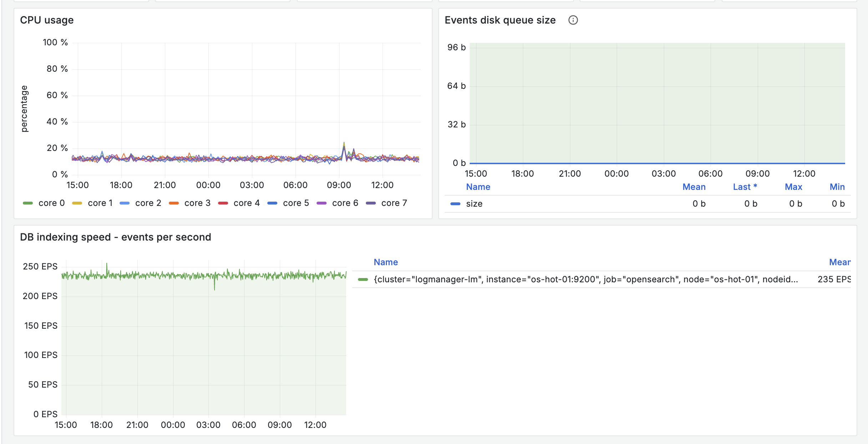Click the blue swatch beside size legend
The height and width of the screenshot is (444, 868).
[x=455, y=204]
